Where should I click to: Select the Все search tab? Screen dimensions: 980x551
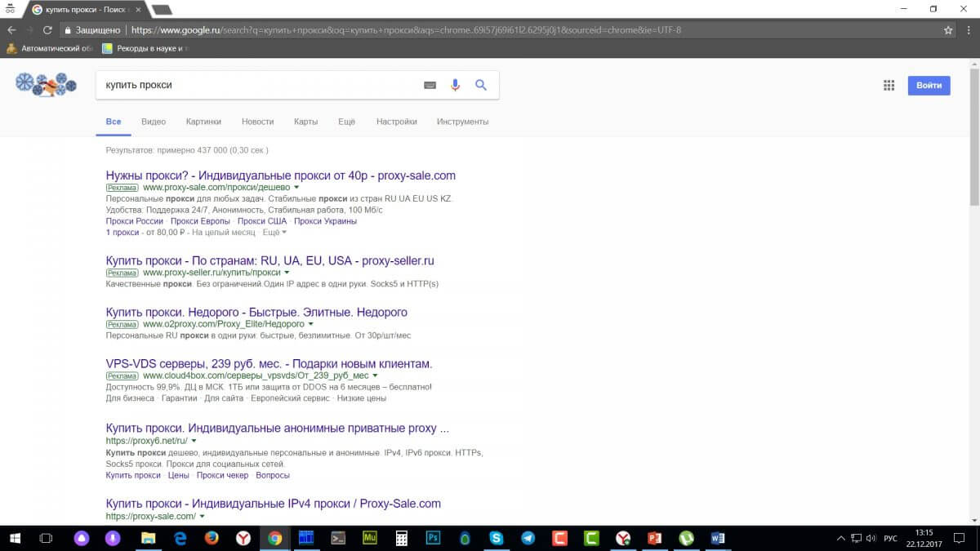click(x=114, y=122)
